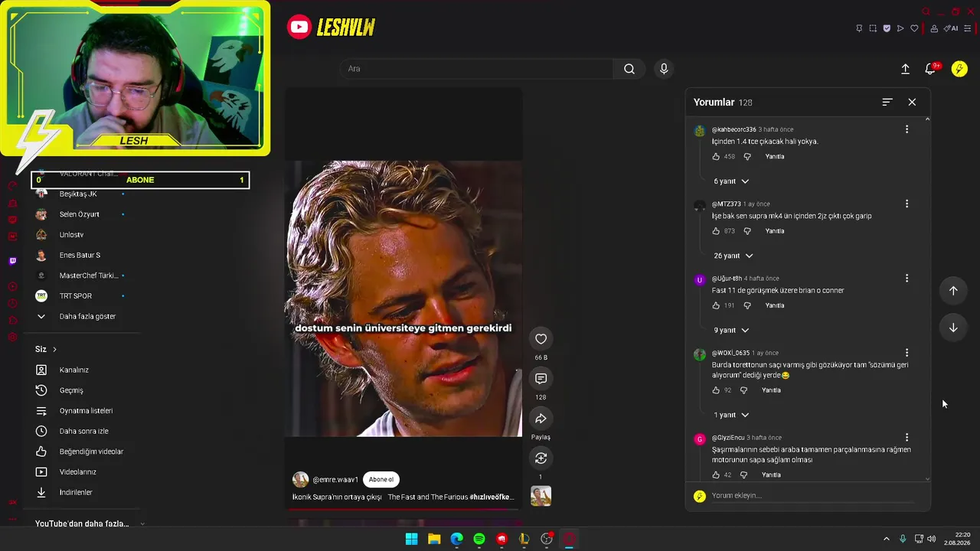
Task: Click the sound thumbnail below the remix button
Action: point(541,496)
